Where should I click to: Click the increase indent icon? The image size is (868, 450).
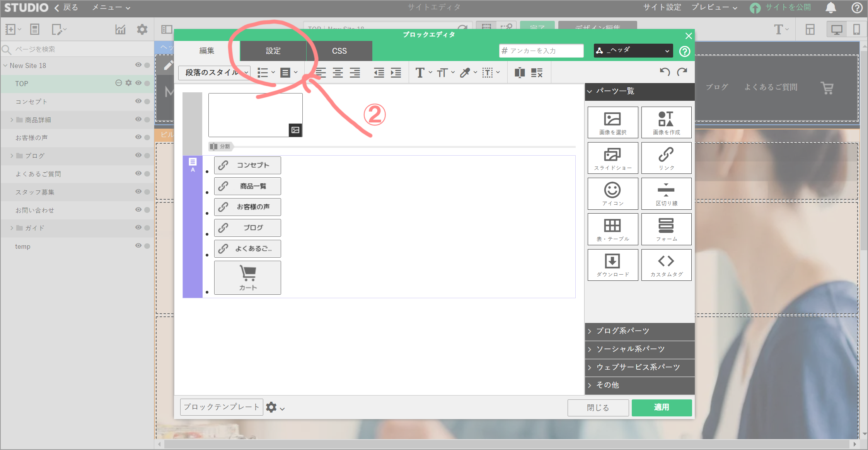(x=396, y=73)
